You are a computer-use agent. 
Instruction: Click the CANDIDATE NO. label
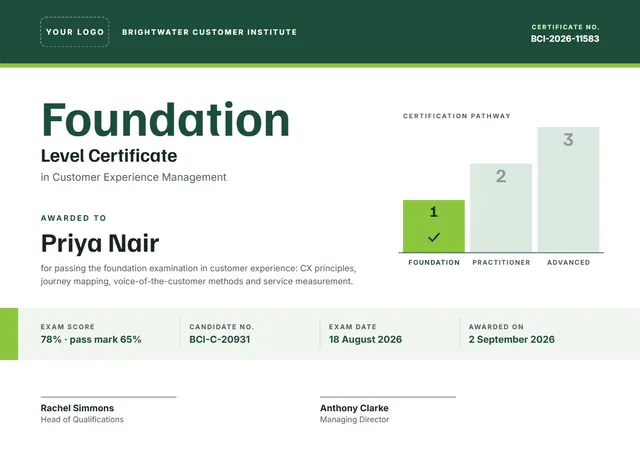tap(222, 327)
